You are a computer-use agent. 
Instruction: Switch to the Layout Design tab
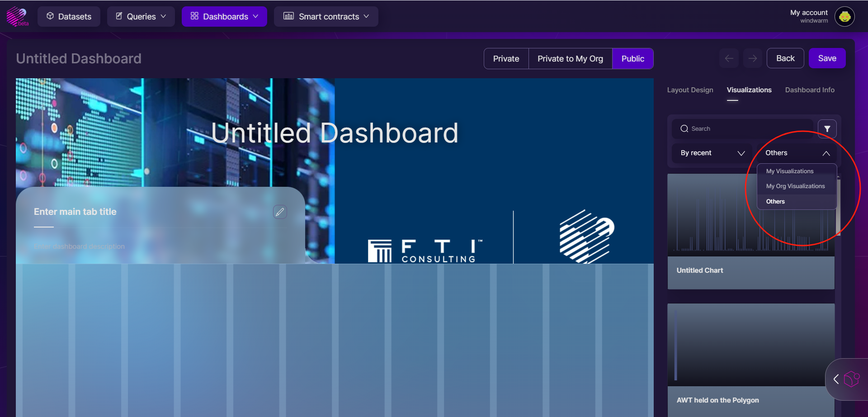[x=690, y=90]
